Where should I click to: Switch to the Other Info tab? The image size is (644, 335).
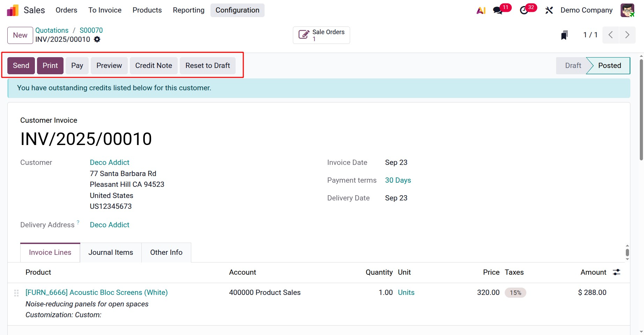[166, 252]
